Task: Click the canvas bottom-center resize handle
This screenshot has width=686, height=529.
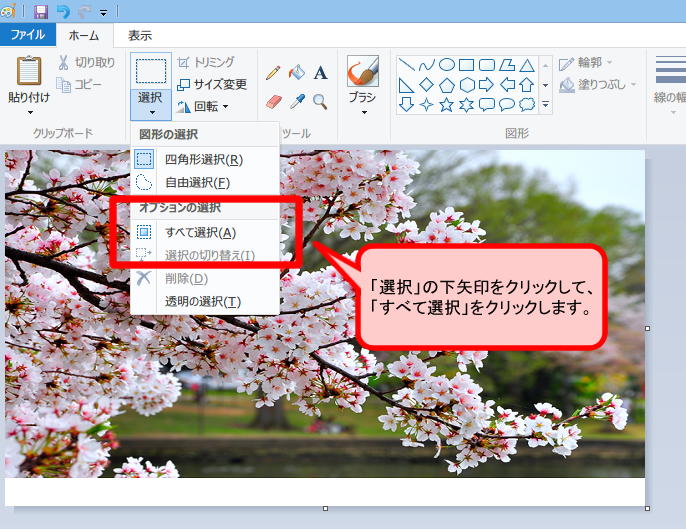Action: [x=326, y=508]
